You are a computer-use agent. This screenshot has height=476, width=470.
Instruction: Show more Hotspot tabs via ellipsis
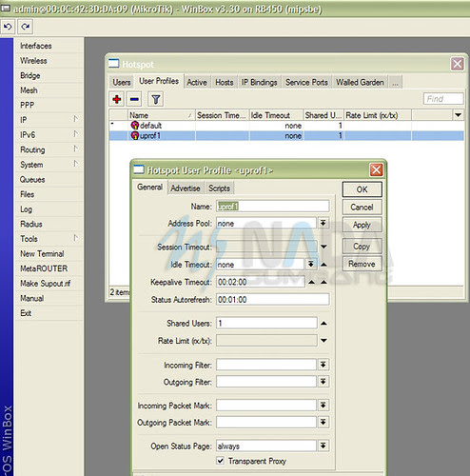[x=395, y=83]
